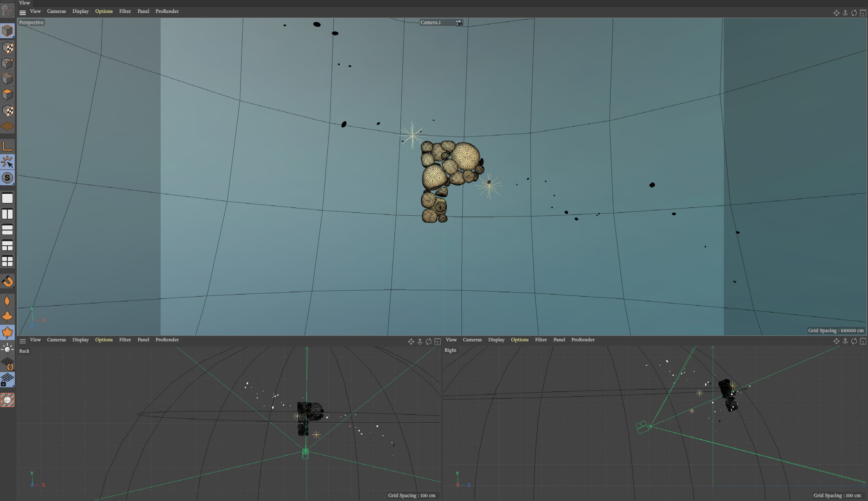Open Options menu in Back viewport

(x=104, y=339)
